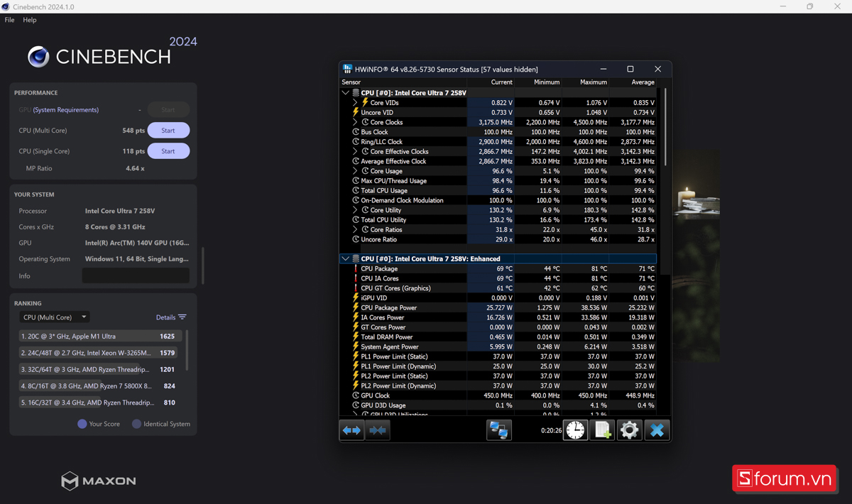Screen dimensions: 852x504
Task: Click HWiNFO expand columns arrows icon
Action: pyautogui.click(x=352, y=430)
